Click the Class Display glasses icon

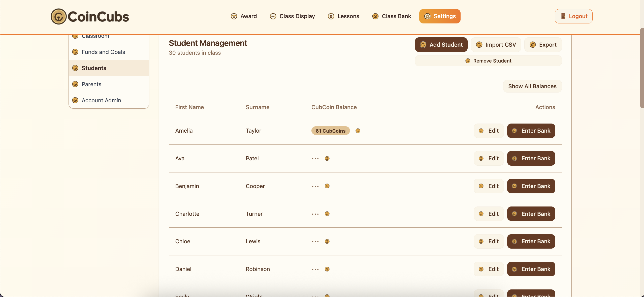(273, 16)
